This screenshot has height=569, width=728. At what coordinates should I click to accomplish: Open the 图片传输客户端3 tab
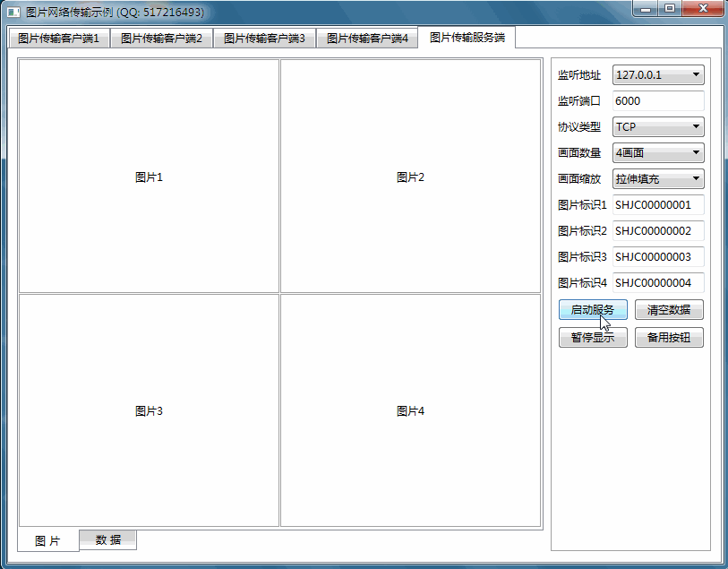click(x=265, y=39)
